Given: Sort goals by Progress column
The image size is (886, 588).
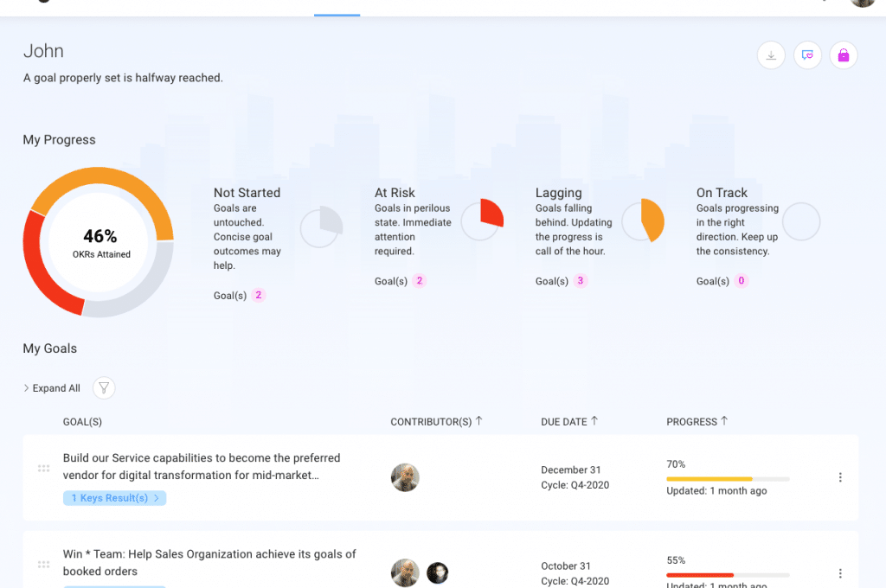Looking at the screenshot, I should [x=697, y=422].
